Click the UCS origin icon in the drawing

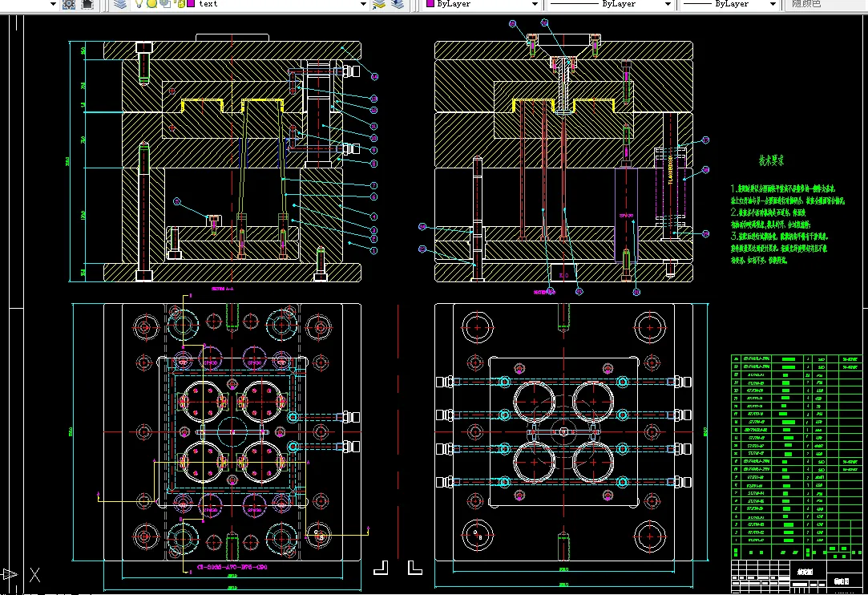pos(10,574)
